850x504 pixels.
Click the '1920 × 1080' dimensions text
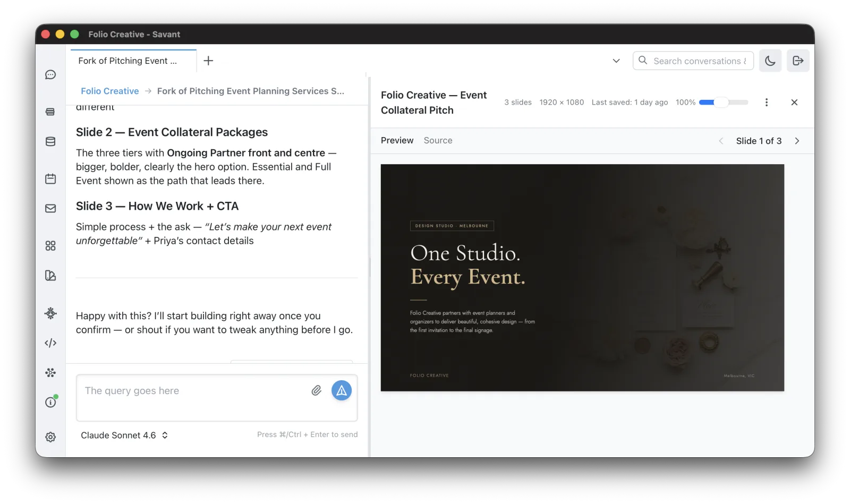pos(562,102)
